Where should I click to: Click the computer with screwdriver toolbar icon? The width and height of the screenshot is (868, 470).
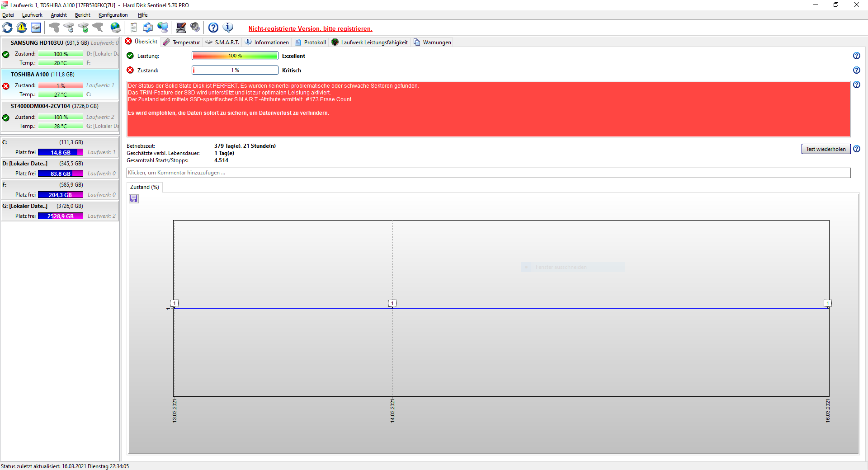tap(181, 28)
